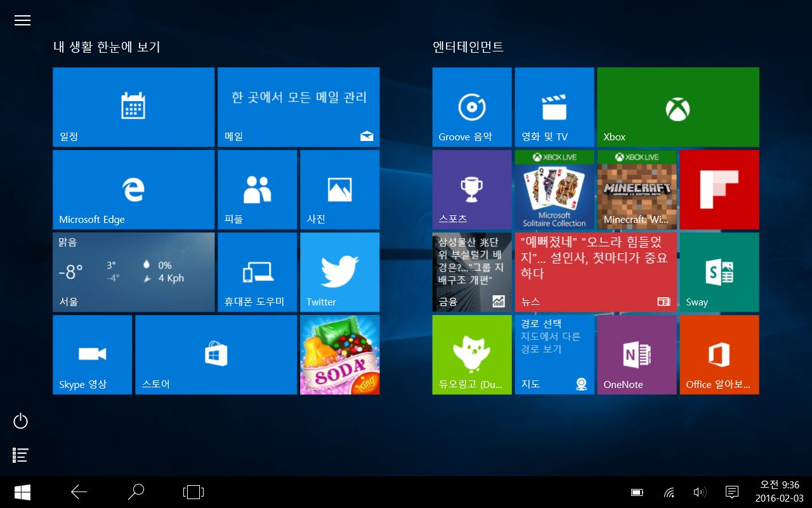
Task: Open the hamburger menu at top left
Action: coord(22,20)
